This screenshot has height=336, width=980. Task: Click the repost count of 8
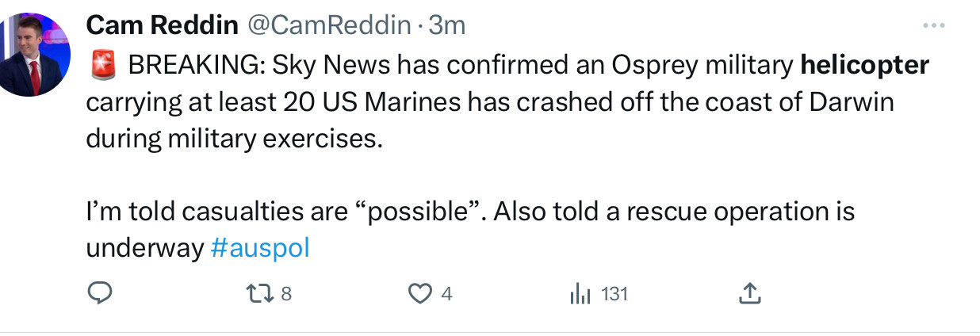pos(286,294)
